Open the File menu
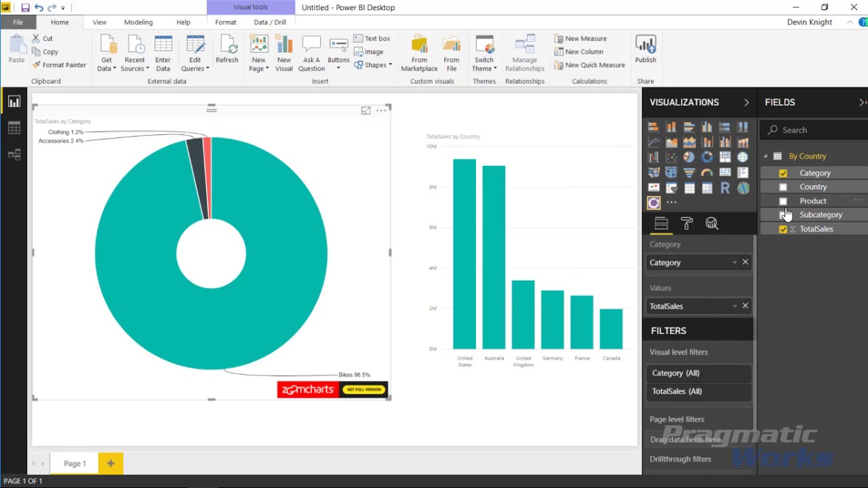Viewport: 868px width, 488px height. coord(18,22)
